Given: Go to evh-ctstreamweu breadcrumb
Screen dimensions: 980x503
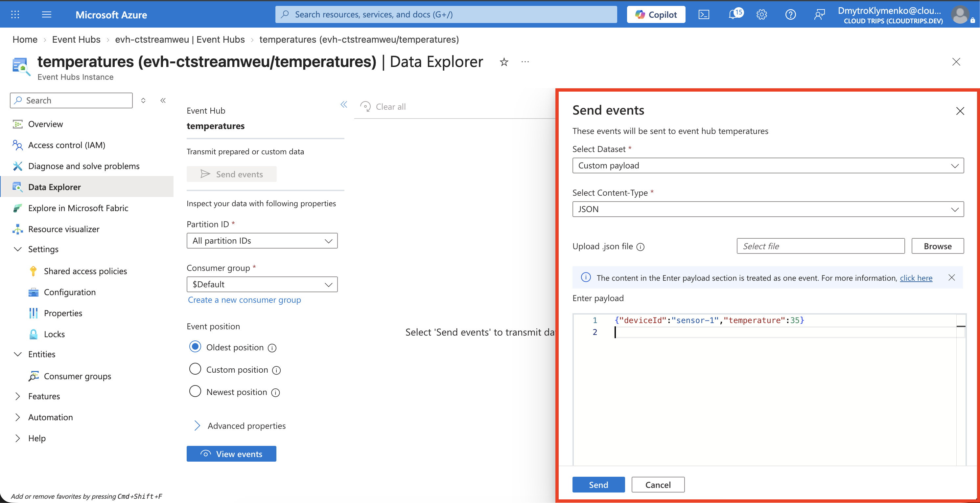Looking at the screenshot, I should [x=180, y=39].
